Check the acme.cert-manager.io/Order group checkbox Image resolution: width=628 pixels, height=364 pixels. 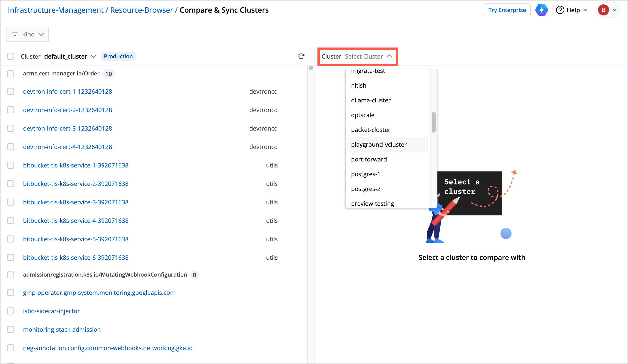pyautogui.click(x=11, y=74)
